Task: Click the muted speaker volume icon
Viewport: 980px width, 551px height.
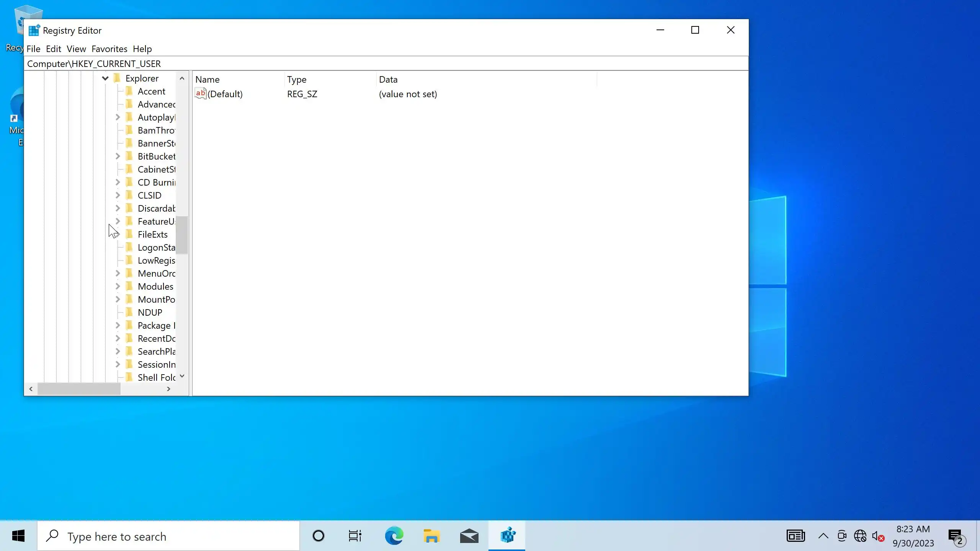Action: click(x=878, y=536)
